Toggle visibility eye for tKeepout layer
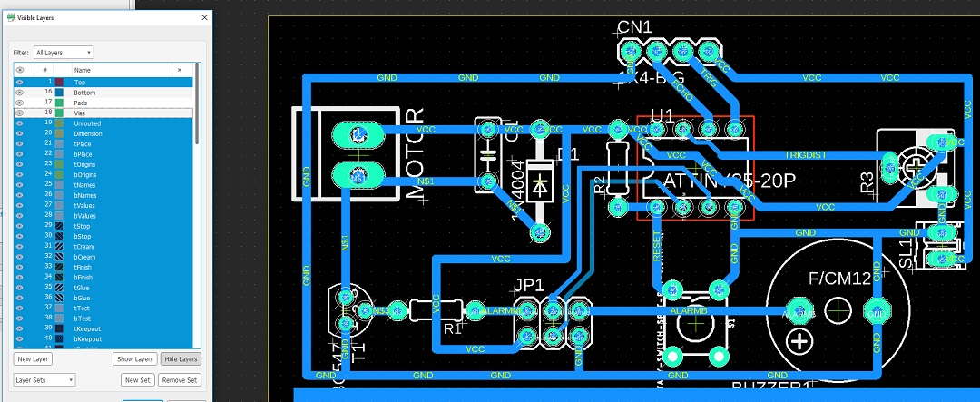Screen dimensions: 980x402 [19, 328]
